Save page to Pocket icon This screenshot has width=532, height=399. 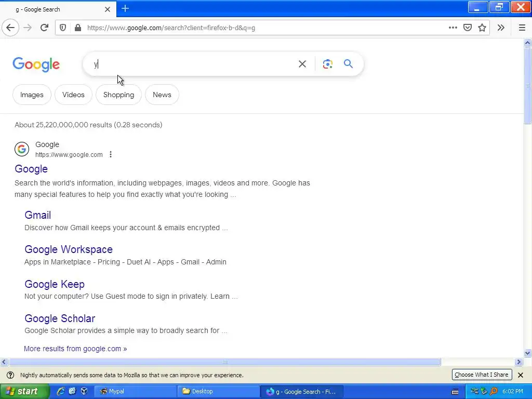(468, 28)
